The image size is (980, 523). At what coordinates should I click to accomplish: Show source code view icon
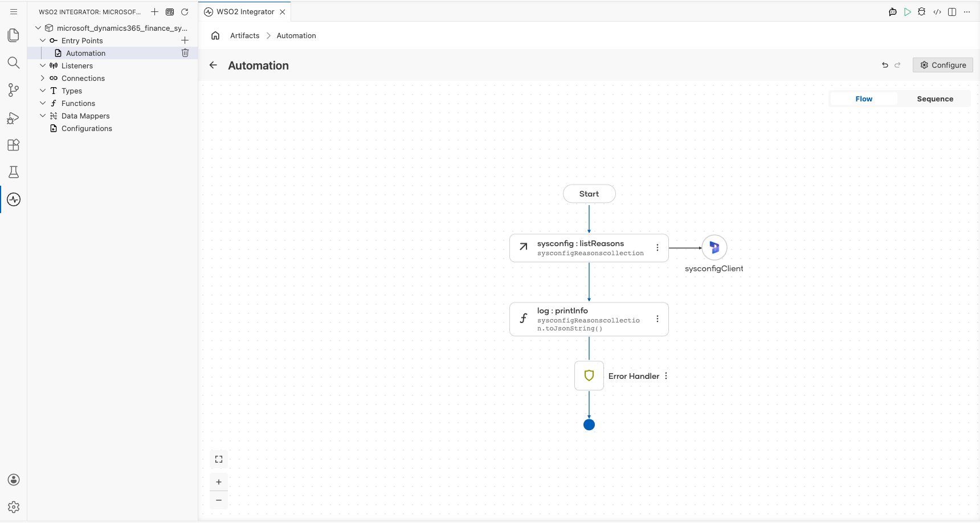(x=937, y=11)
